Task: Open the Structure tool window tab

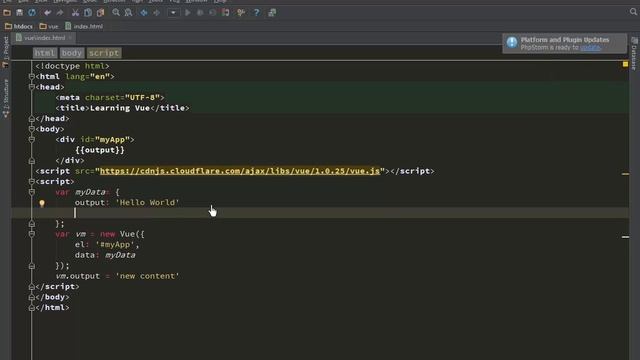Action: (6, 98)
